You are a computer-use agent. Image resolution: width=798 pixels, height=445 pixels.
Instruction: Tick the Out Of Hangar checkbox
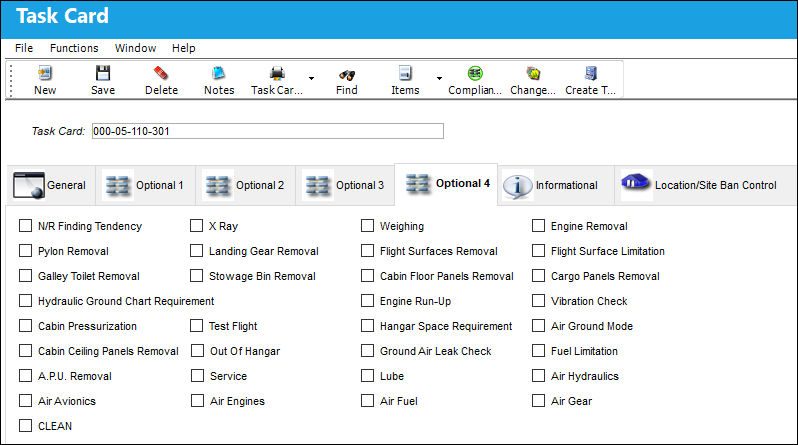click(197, 350)
